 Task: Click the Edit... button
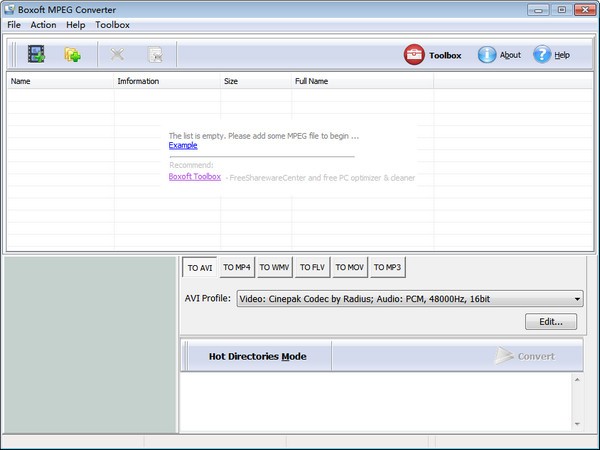[551, 322]
